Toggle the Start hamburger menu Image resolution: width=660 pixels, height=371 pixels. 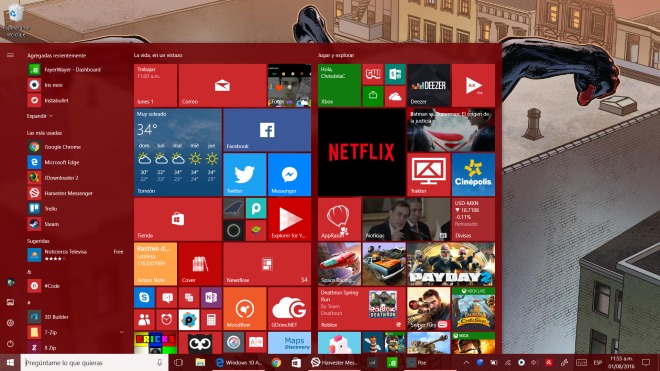tap(10, 55)
